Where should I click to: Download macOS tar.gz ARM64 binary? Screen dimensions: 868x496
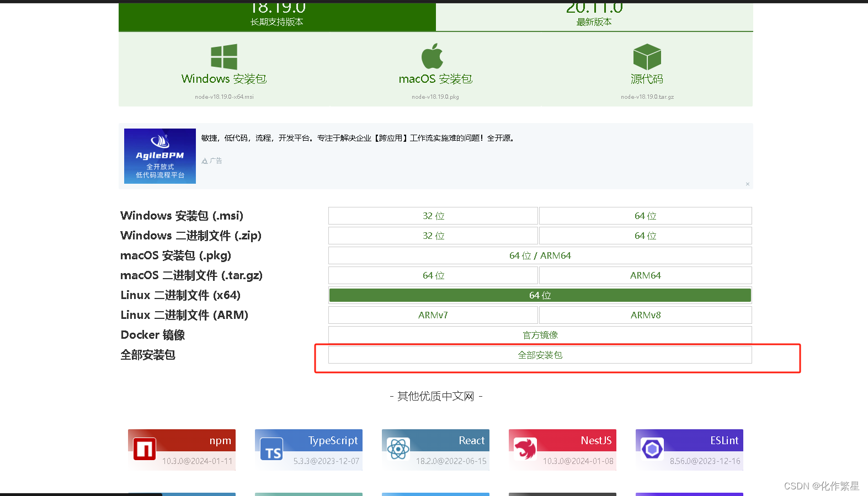coord(646,275)
